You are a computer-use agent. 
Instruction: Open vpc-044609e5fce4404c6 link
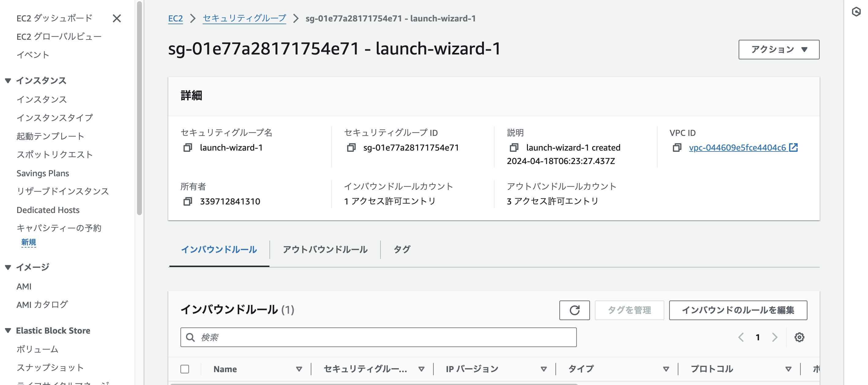737,148
